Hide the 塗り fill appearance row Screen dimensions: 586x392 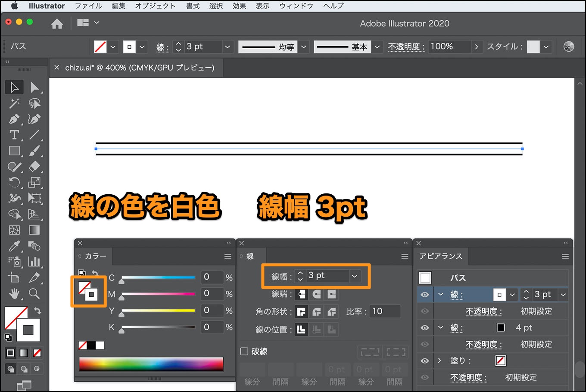coord(425,361)
